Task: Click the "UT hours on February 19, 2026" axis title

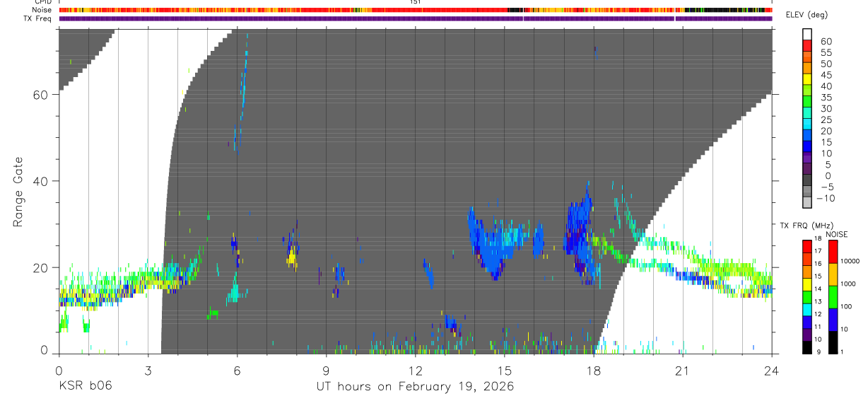Action: pos(415,386)
